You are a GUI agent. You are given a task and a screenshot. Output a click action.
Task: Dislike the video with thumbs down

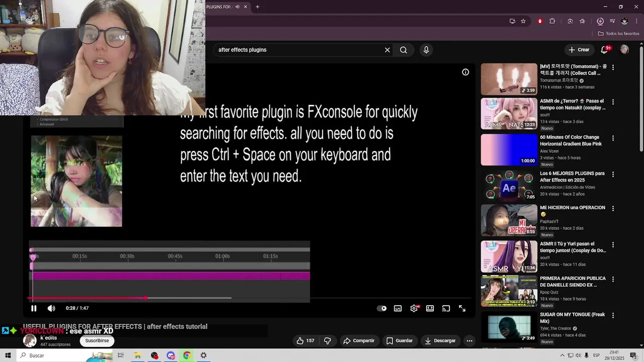coord(328,341)
